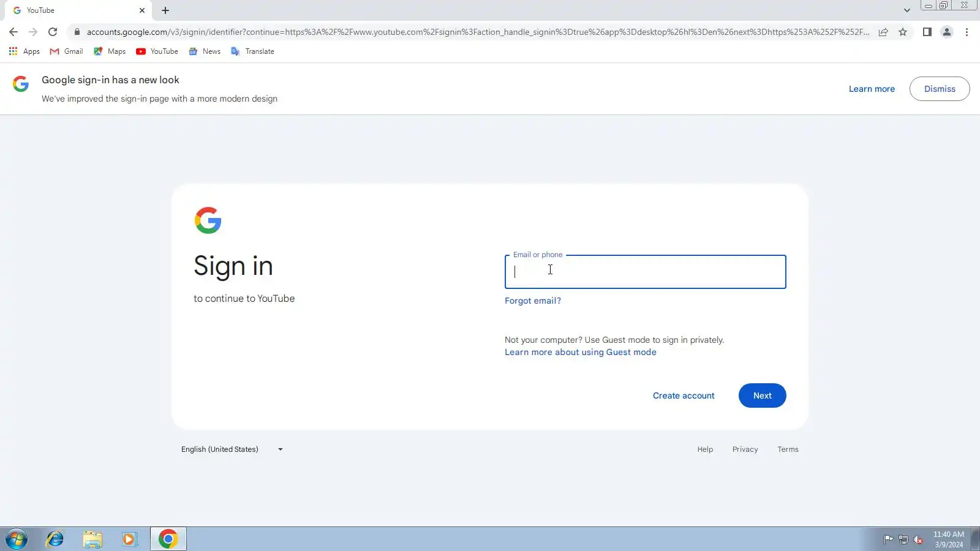980x551 pixels.
Task: Click the address bar URL
Action: pyautogui.click(x=478, y=32)
